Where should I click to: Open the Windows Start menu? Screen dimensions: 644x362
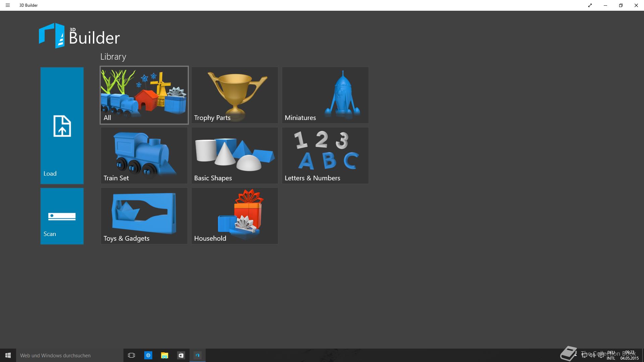[x=8, y=355]
